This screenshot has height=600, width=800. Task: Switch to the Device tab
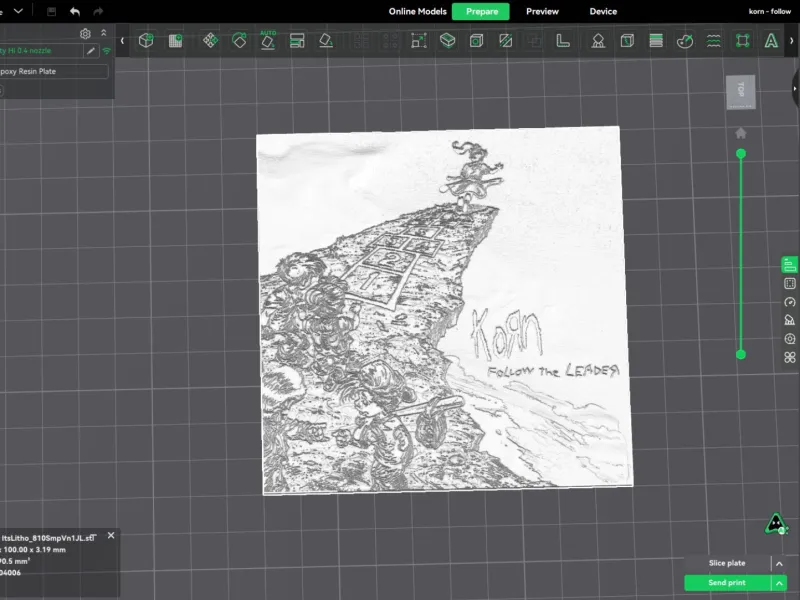pos(603,11)
